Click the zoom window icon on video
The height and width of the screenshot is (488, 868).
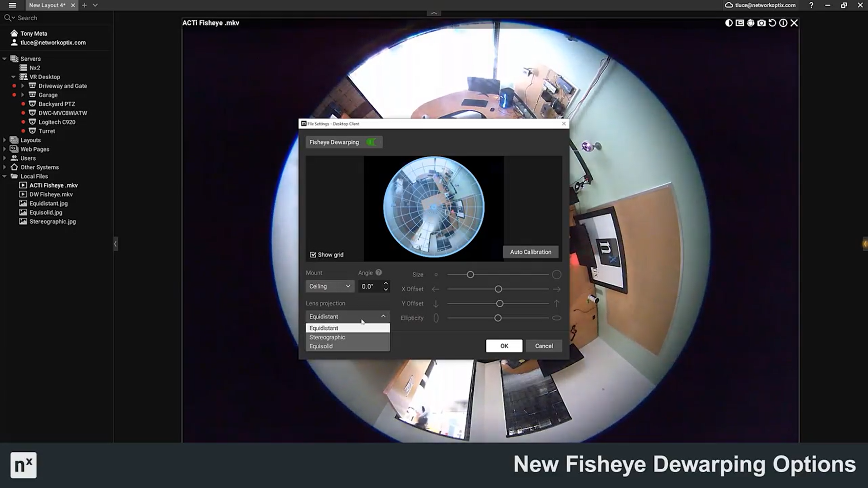coord(739,23)
